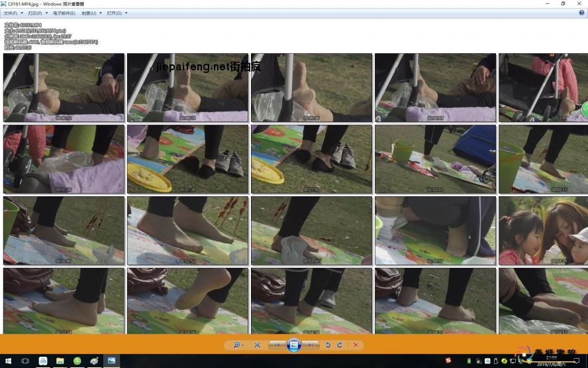Viewport: 588px width, 368px height.
Task: Open File Explorer from the taskbar
Action: tap(60, 361)
